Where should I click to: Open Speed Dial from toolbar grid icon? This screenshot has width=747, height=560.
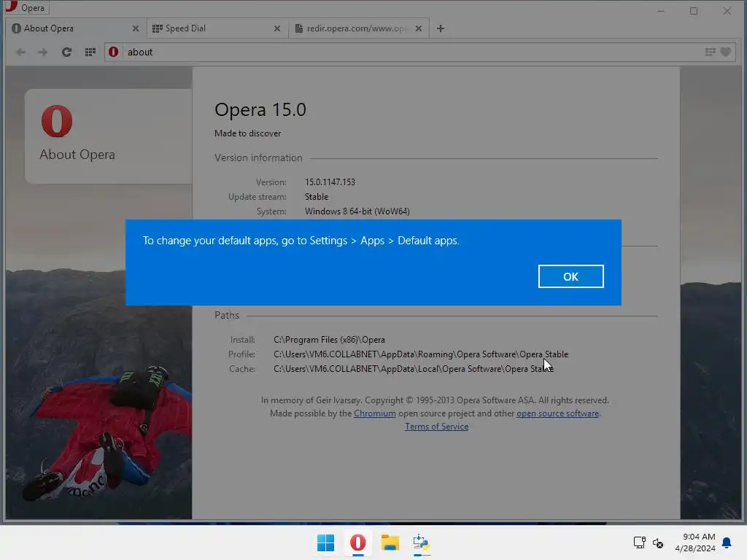pos(90,52)
